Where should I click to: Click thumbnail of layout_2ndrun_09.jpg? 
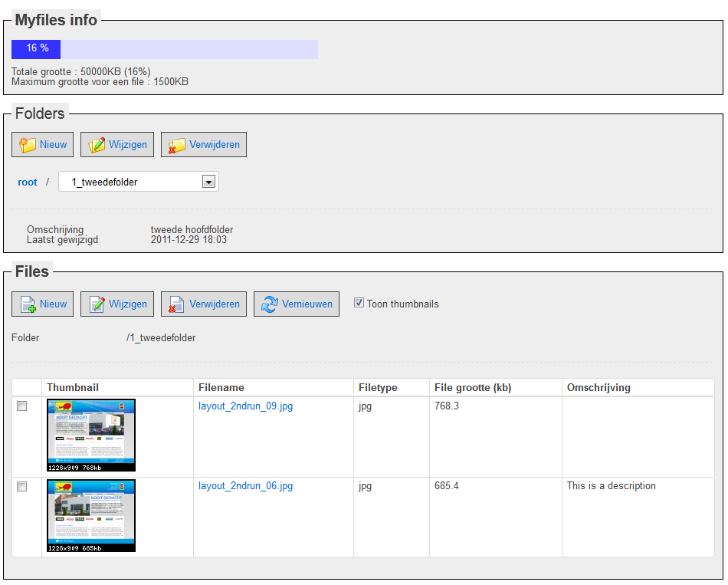[x=91, y=435]
